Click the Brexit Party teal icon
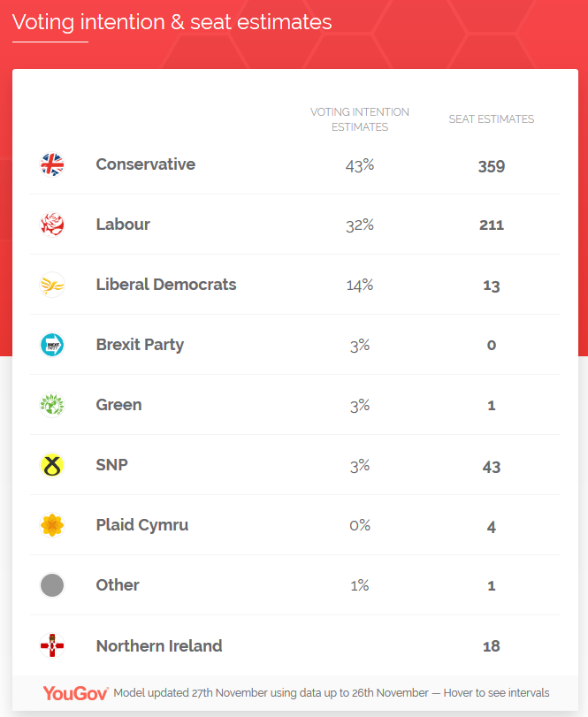The image size is (588, 717). [x=52, y=345]
